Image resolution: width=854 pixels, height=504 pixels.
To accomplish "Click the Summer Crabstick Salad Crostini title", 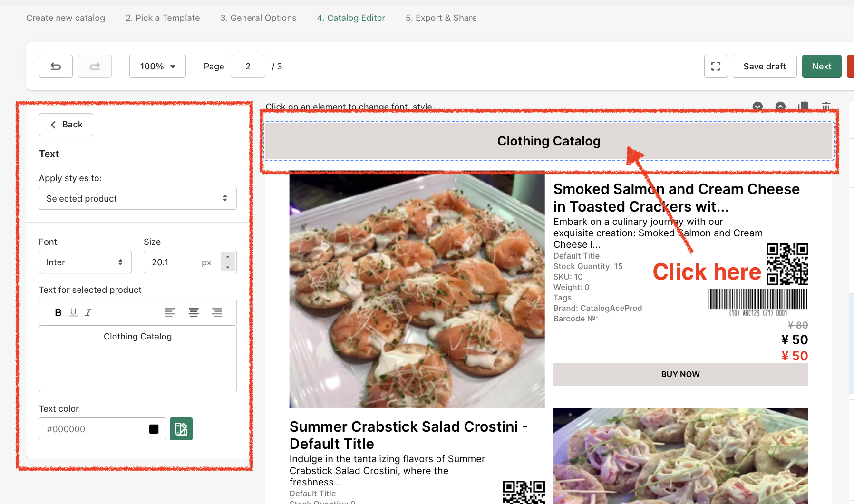I will 408,435.
